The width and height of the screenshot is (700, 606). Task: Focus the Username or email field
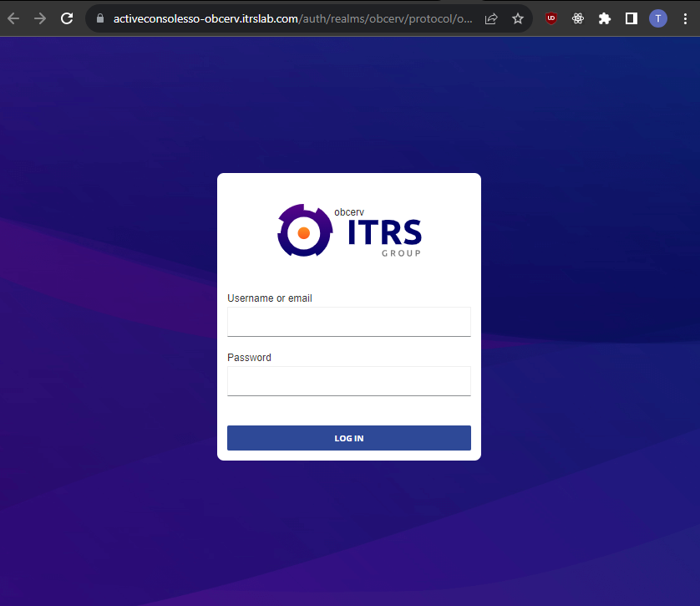tap(349, 322)
